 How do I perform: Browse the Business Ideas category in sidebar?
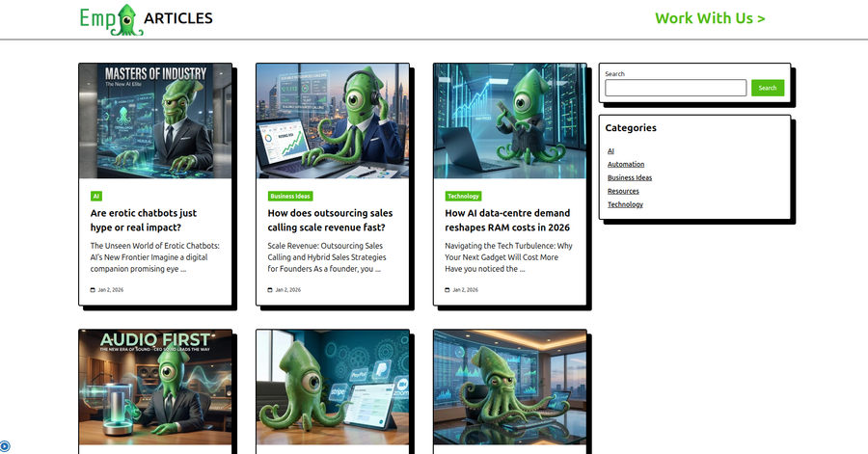pyautogui.click(x=629, y=177)
